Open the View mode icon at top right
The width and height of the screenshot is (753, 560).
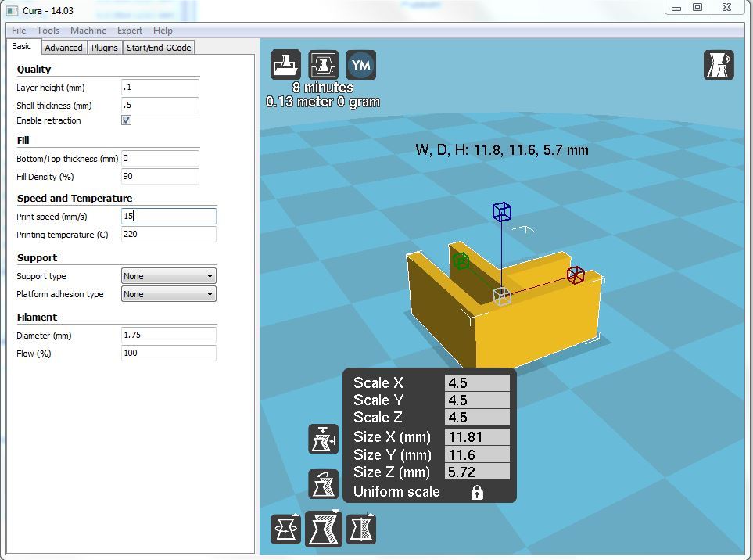[719, 65]
